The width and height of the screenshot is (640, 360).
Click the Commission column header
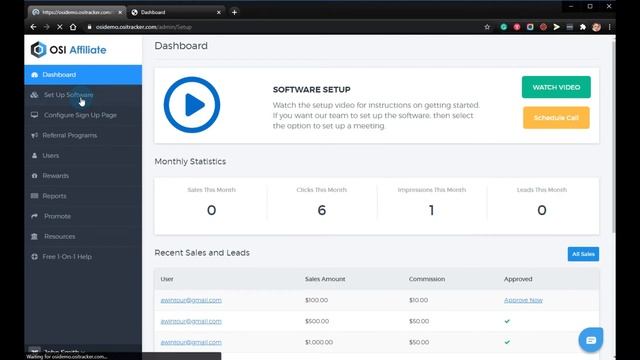coord(427,279)
